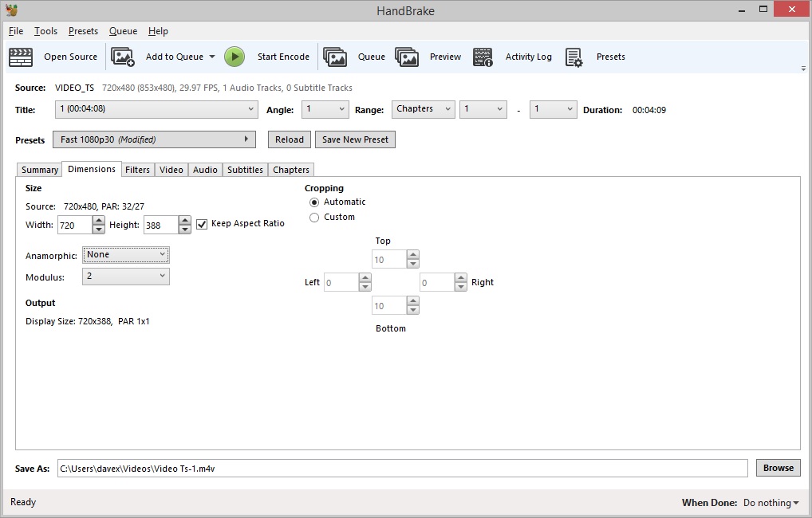Select Custom cropping radio button

coord(313,218)
